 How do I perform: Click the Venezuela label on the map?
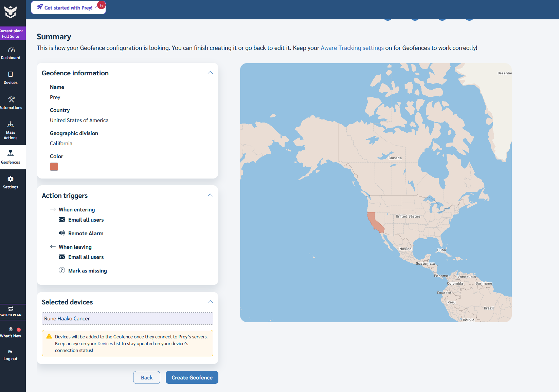coord(467,277)
